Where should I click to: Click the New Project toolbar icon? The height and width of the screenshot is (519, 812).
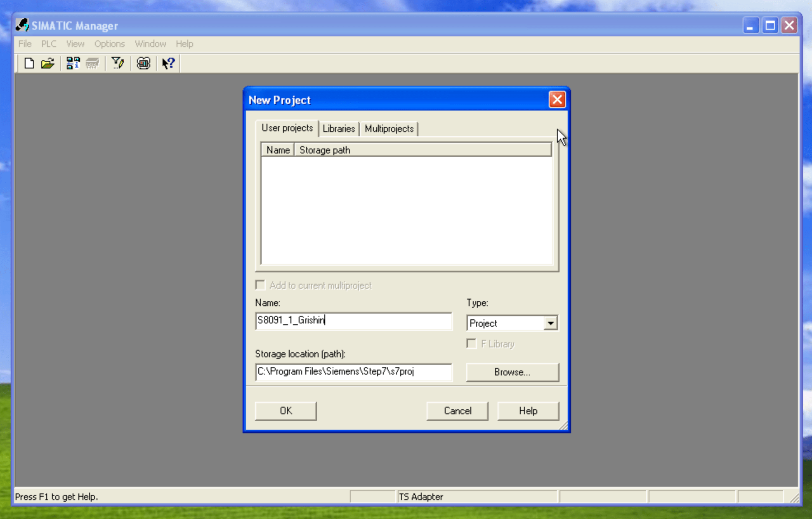pos(29,63)
